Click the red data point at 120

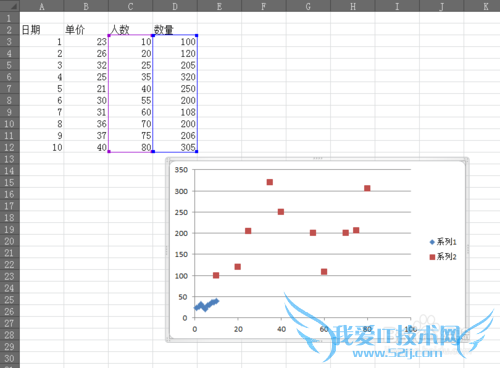pos(238,267)
